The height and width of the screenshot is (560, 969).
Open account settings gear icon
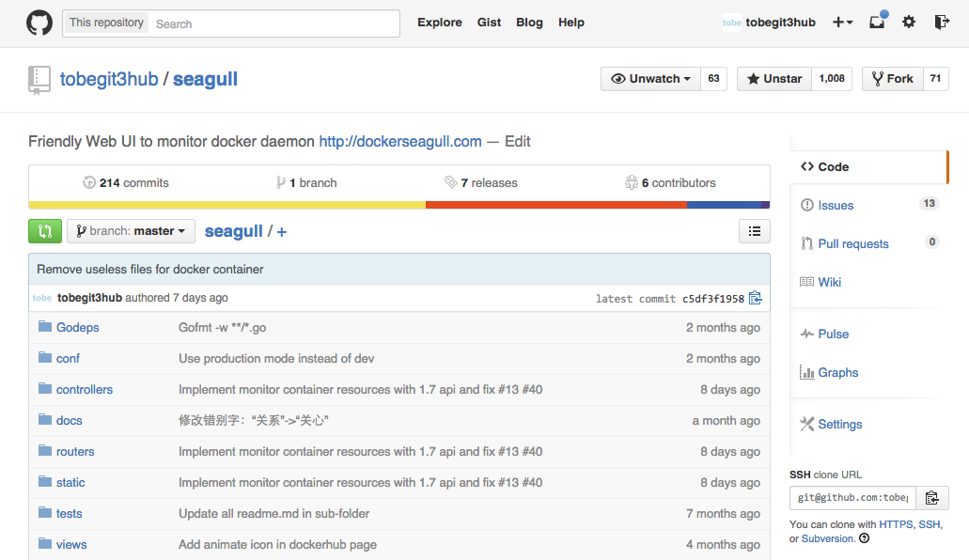coord(909,23)
